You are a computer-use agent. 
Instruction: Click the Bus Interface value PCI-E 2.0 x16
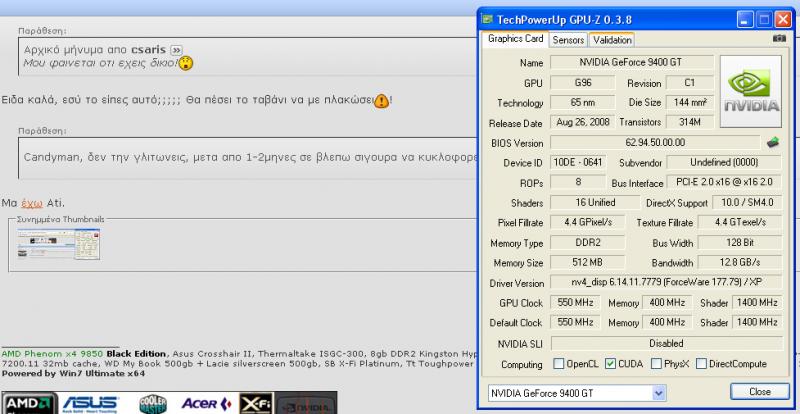pyautogui.click(x=724, y=182)
